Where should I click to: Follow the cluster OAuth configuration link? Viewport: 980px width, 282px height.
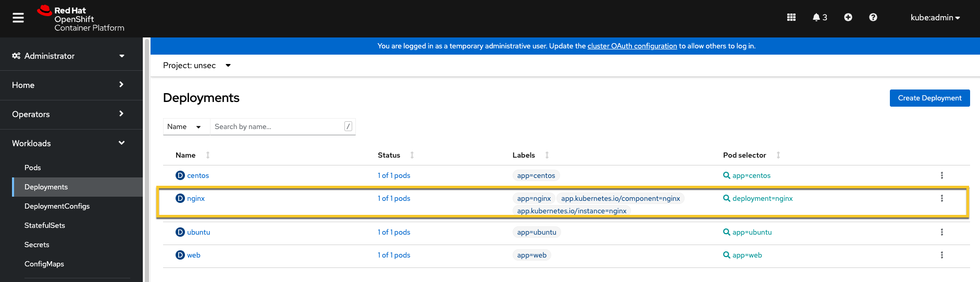tap(632, 46)
